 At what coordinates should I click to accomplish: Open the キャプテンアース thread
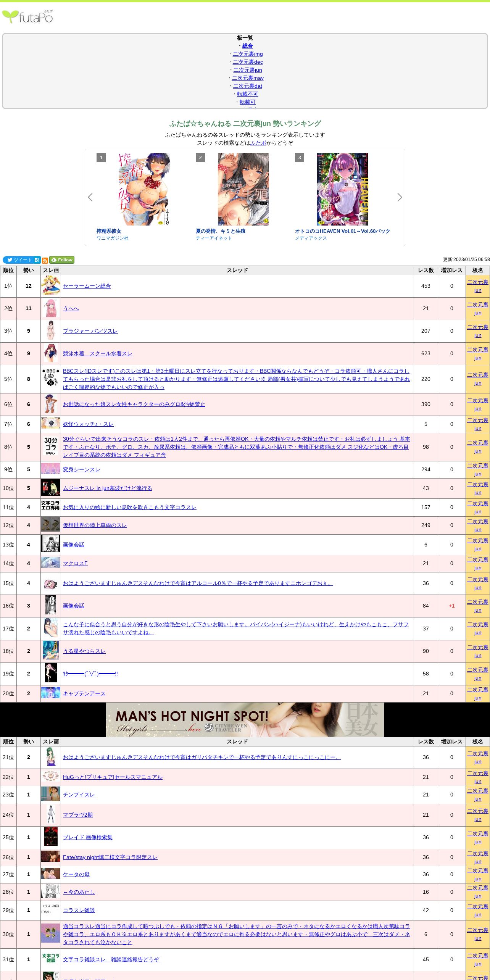(84, 693)
